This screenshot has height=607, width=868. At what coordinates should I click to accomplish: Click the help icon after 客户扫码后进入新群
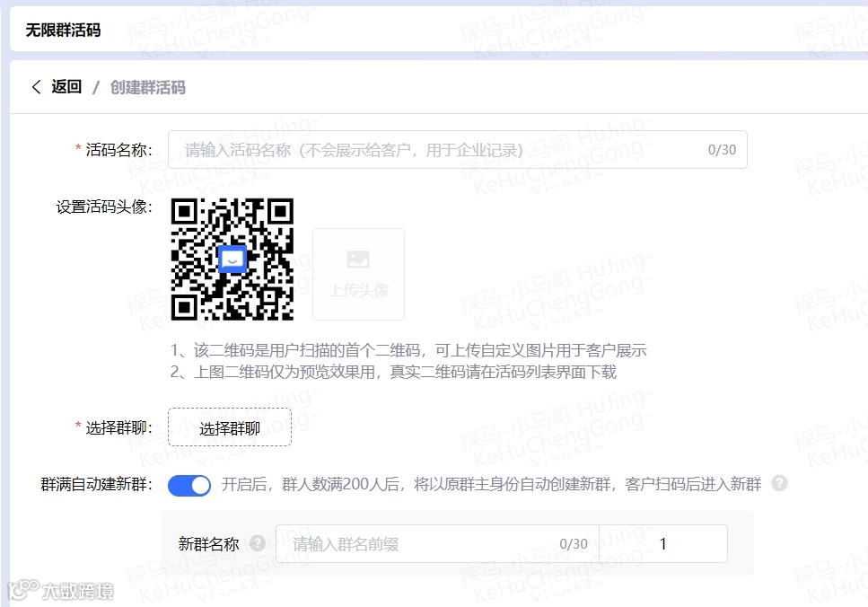tap(779, 483)
